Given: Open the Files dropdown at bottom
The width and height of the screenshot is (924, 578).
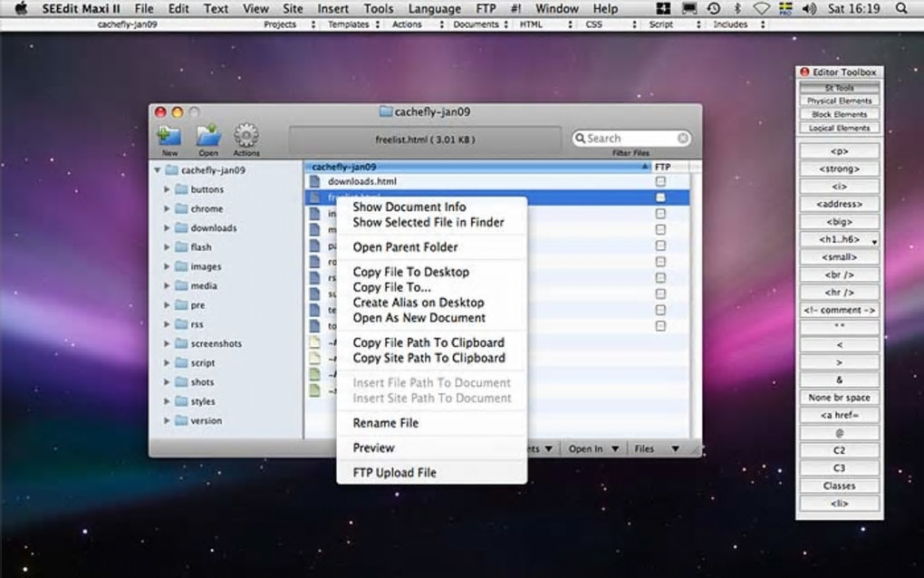Looking at the screenshot, I should click(657, 448).
